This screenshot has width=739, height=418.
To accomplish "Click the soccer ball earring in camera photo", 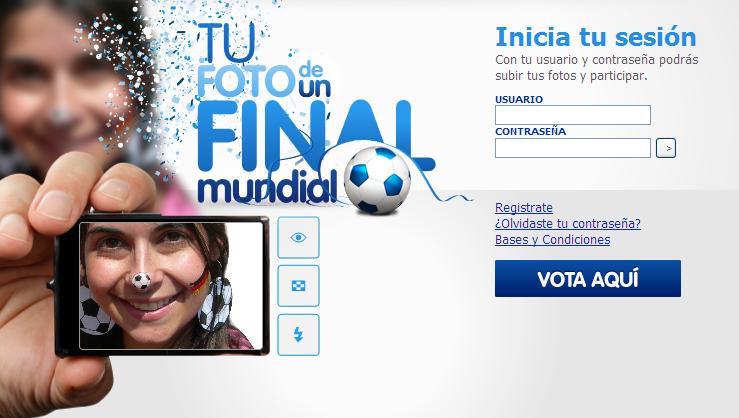I will tap(215, 304).
